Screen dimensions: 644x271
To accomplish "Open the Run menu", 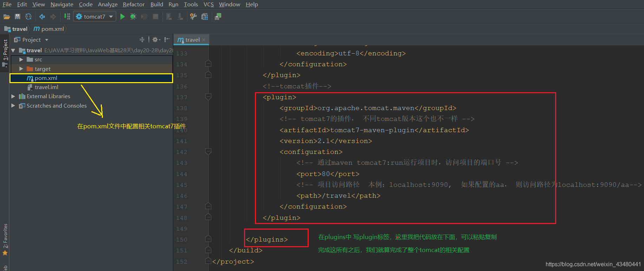I will [173, 4].
